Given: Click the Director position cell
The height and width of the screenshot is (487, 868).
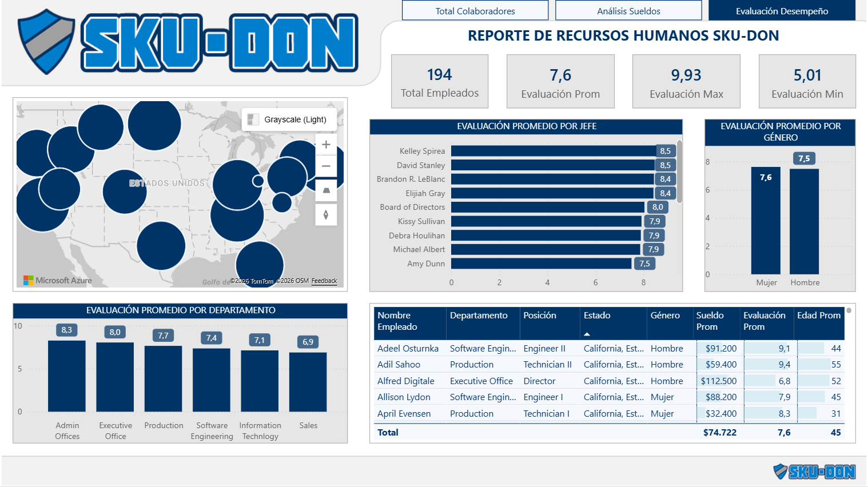Looking at the screenshot, I should click(x=539, y=381).
